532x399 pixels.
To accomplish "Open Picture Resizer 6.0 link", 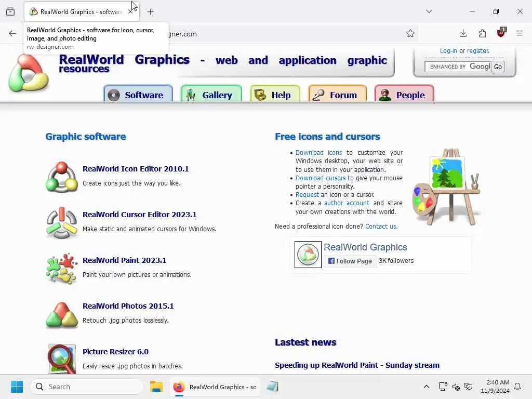I will pos(115,352).
